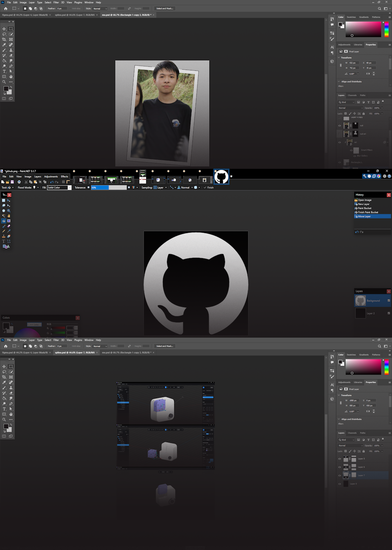Open the Normal blend mode dropdown
The image size is (392, 550).
(350, 108)
